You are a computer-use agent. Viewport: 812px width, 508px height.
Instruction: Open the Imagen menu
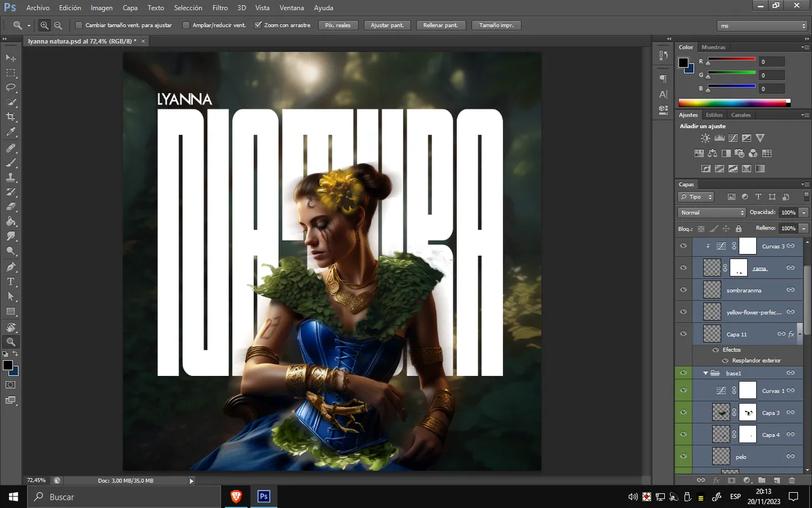pos(101,8)
